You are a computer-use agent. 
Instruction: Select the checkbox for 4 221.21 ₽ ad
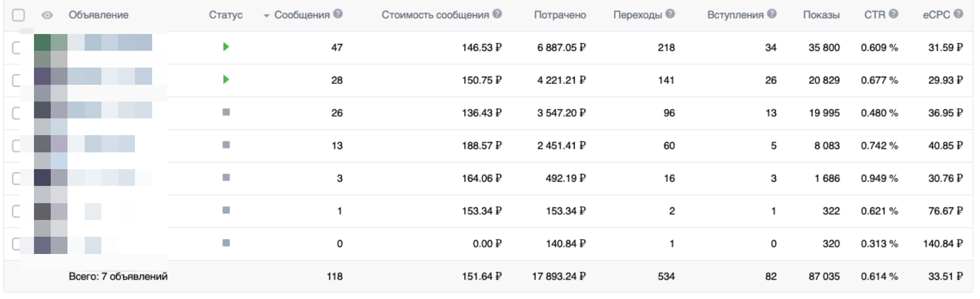click(x=16, y=80)
